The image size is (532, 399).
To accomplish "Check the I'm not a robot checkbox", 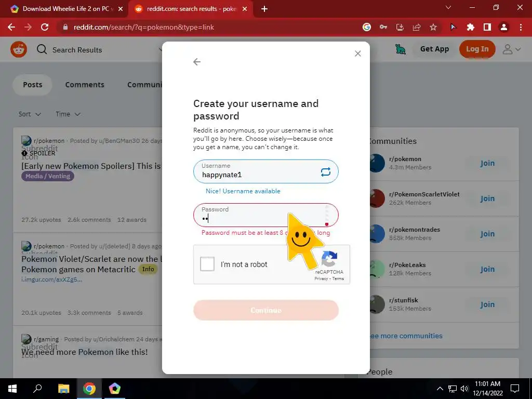I will (x=207, y=264).
